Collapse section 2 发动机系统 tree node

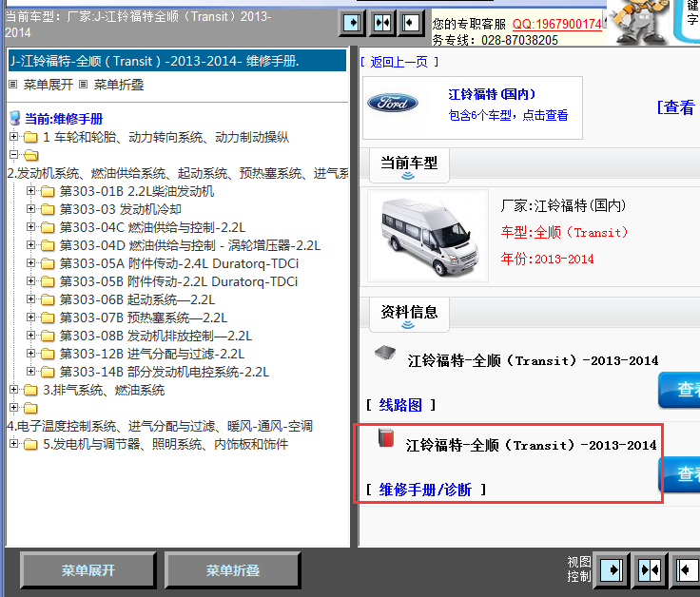(x=14, y=154)
